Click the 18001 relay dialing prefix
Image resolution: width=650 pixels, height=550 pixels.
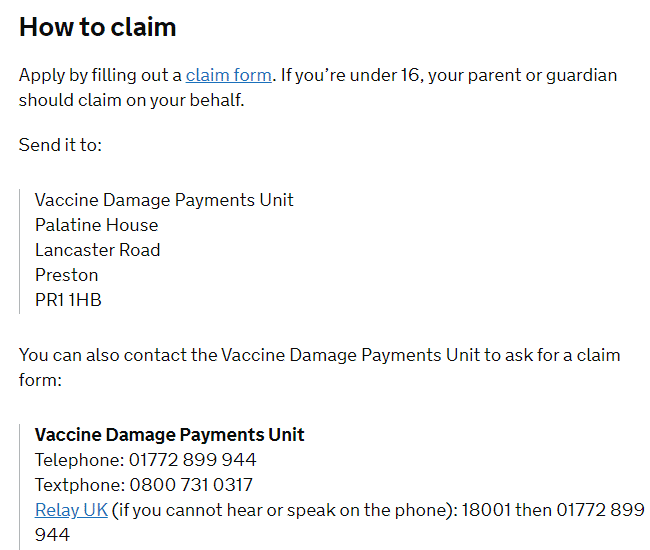click(489, 510)
